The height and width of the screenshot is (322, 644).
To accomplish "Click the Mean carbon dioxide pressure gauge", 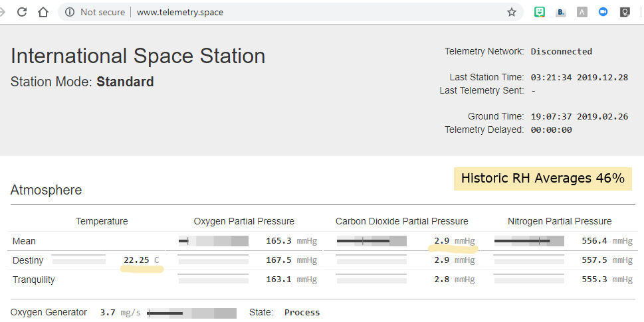I will click(x=372, y=241).
